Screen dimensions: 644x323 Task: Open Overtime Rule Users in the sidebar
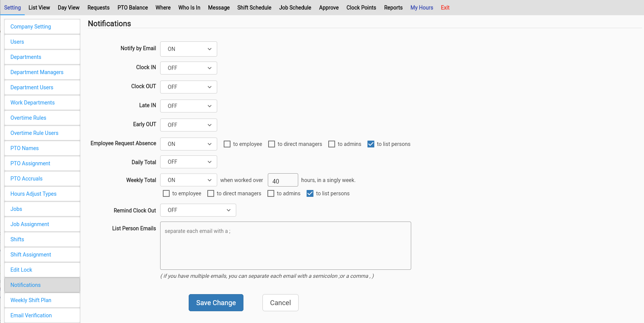pos(42,133)
